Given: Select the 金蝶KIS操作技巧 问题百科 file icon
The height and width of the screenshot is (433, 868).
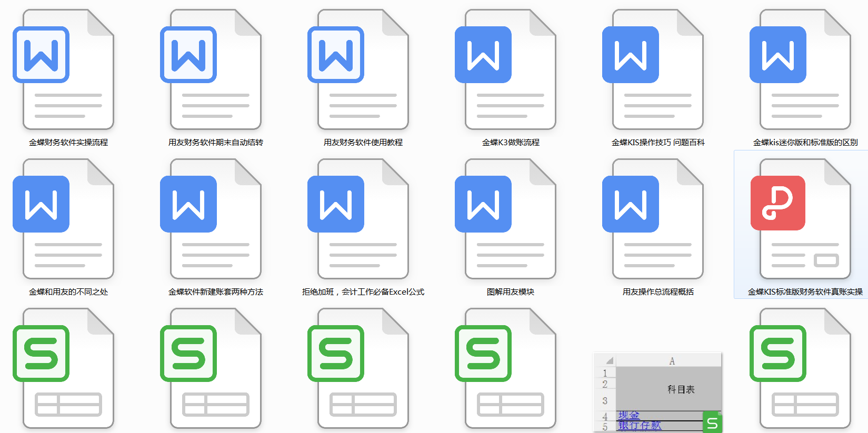Looking at the screenshot, I should coord(653,69).
